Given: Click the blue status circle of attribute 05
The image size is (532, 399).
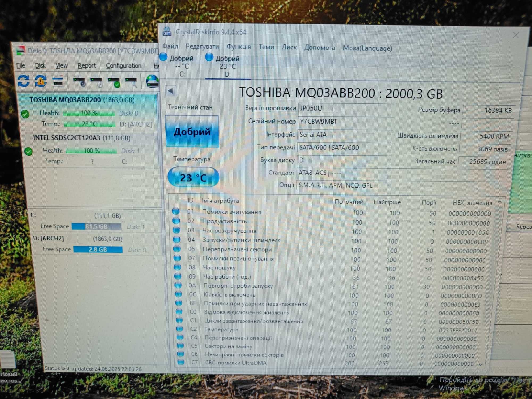Looking at the screenshot, I should 177,249.
